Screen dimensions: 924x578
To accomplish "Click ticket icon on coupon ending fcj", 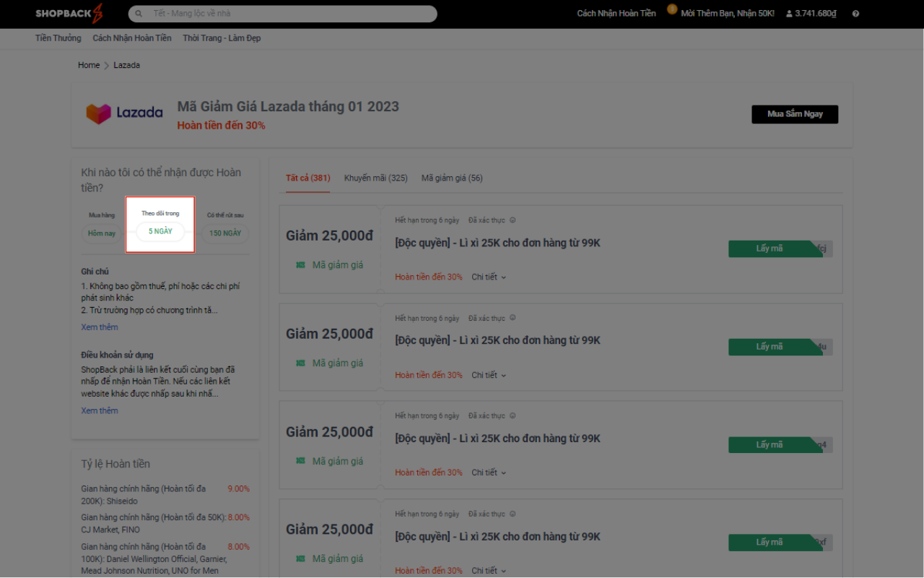I will click(x=300, y=265).
